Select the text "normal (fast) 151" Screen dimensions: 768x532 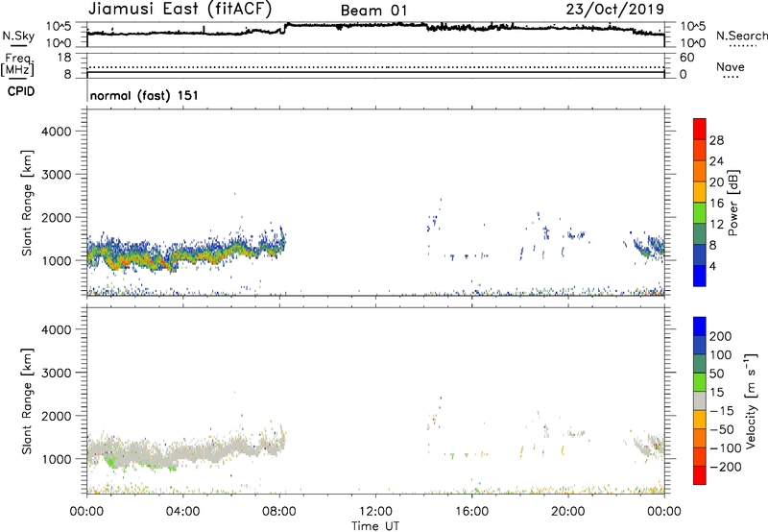pos(144,95)
